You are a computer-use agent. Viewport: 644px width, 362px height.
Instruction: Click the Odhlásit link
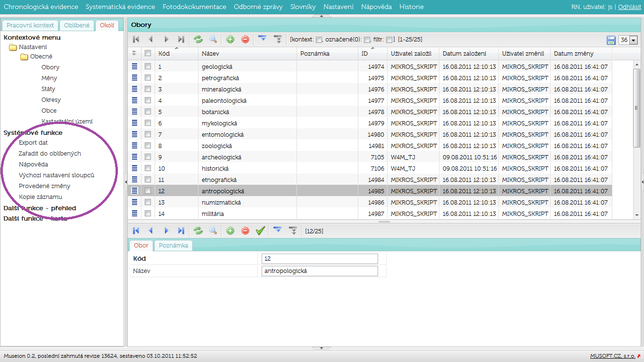tap(629, 7)
